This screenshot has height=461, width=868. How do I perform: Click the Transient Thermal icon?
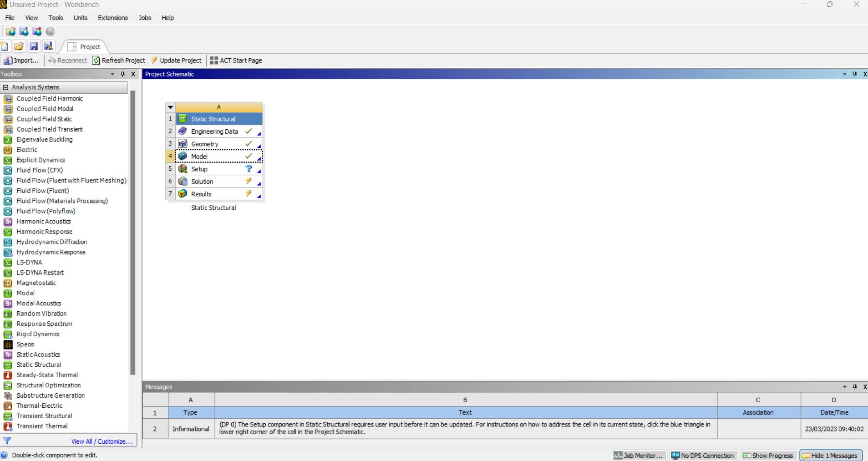8,426
